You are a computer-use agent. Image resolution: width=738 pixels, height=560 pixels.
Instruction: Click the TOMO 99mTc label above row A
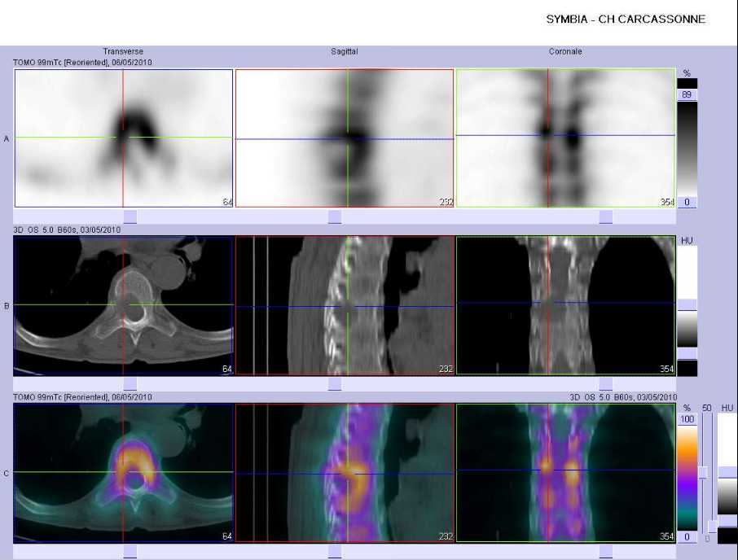tap(82, 62)
